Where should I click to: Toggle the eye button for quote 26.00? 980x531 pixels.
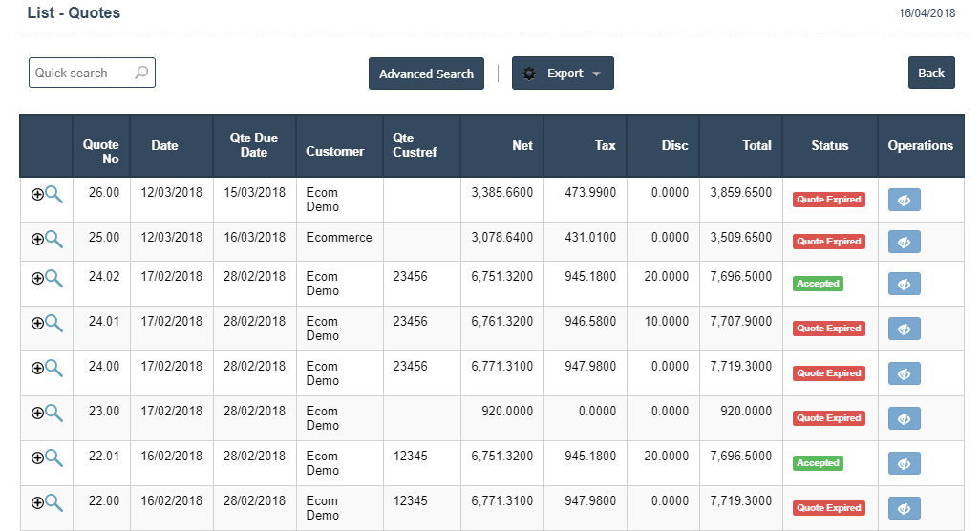pyautogui.click(x=904, y=200)
